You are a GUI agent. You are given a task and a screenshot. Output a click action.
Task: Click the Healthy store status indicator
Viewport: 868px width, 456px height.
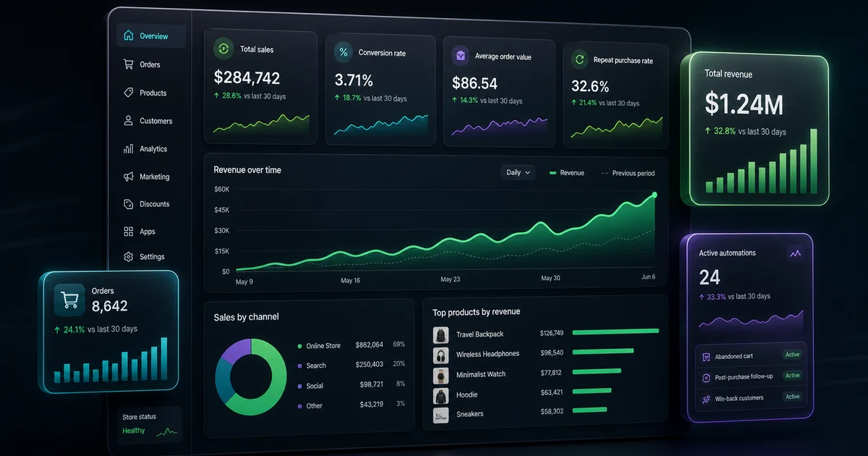(134, 431)
